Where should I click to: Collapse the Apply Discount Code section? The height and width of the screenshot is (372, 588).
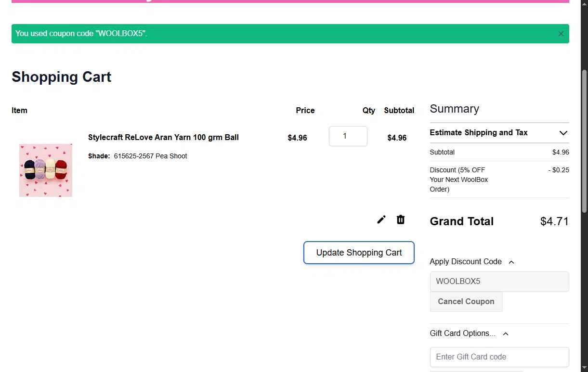tap(511, 262)
